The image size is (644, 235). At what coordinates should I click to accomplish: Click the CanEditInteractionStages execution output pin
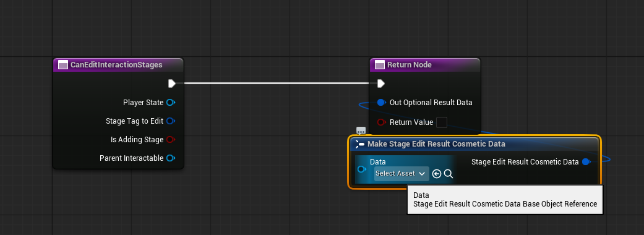point(172,84)
